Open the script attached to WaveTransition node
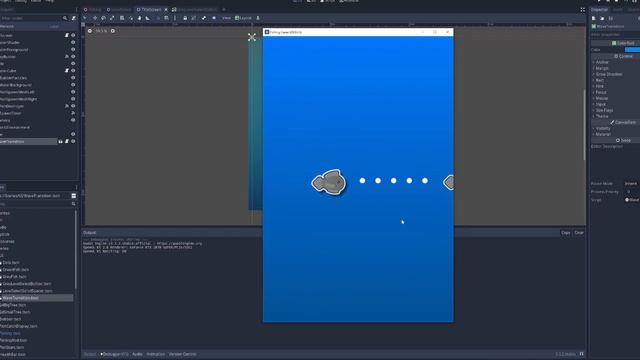640x360 pixels. click(x=67, y=141)
